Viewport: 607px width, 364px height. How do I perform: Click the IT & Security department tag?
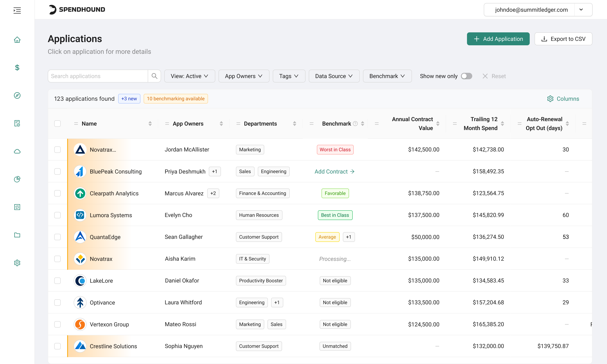coord(253,259)
